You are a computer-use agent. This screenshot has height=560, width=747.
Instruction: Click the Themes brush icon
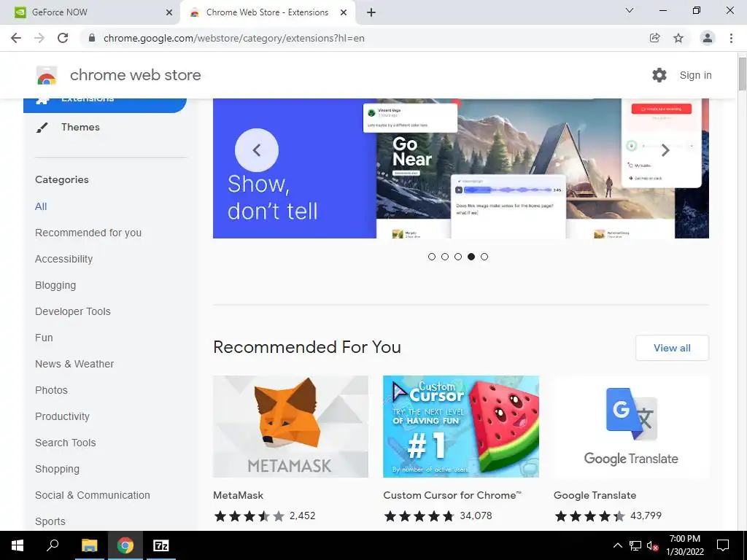point(42,128)
